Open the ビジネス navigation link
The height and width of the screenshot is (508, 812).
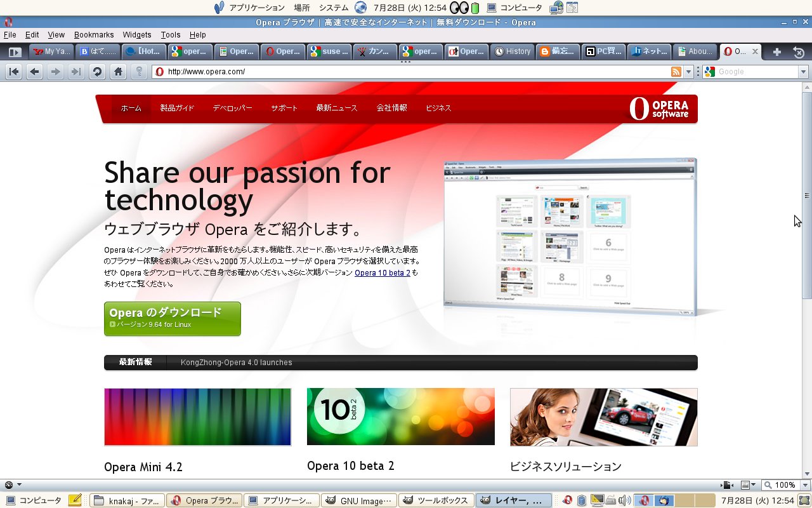[438, 108]
